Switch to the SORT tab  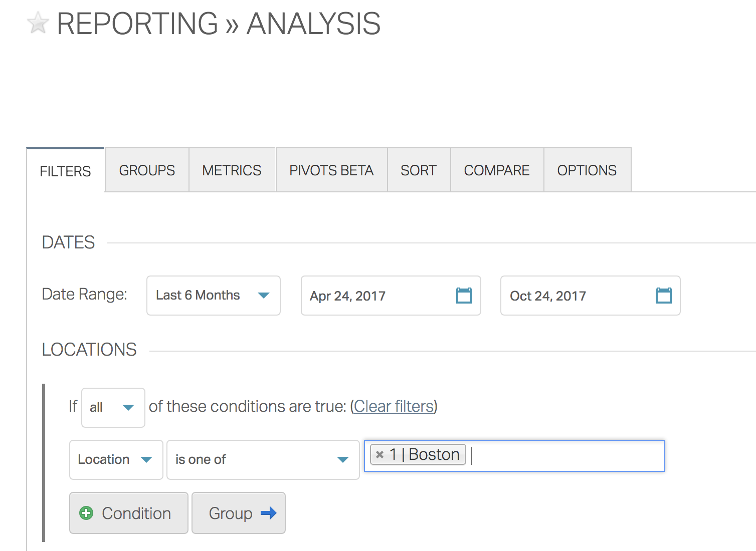coord(419,170)
